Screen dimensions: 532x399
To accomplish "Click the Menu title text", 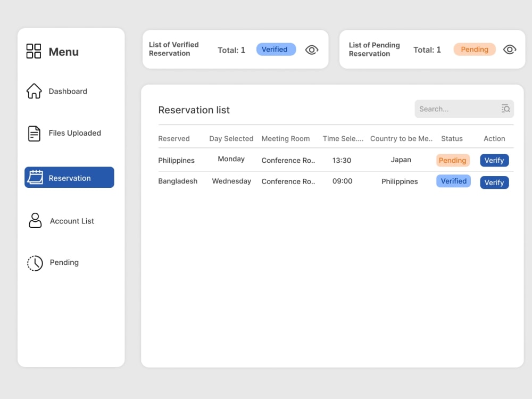I will 63,52.
